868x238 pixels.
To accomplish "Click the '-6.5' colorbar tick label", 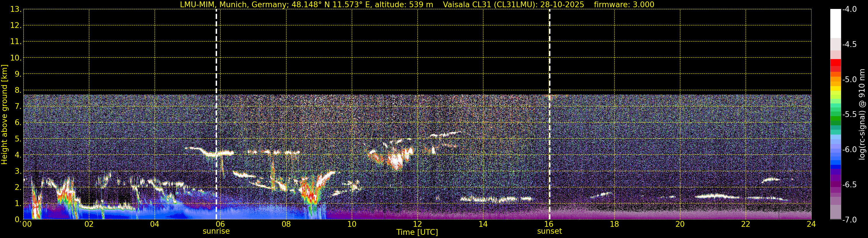I will (849, 185).
